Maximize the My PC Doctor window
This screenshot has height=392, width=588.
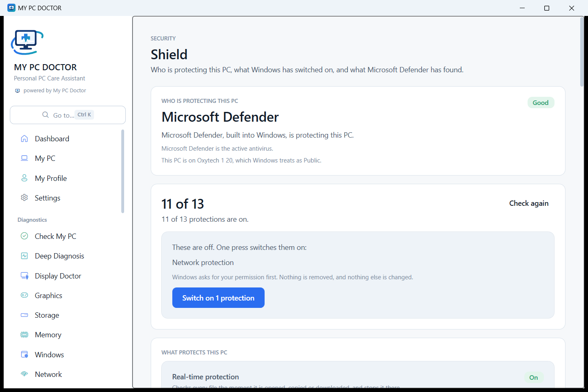coord(547,8)
